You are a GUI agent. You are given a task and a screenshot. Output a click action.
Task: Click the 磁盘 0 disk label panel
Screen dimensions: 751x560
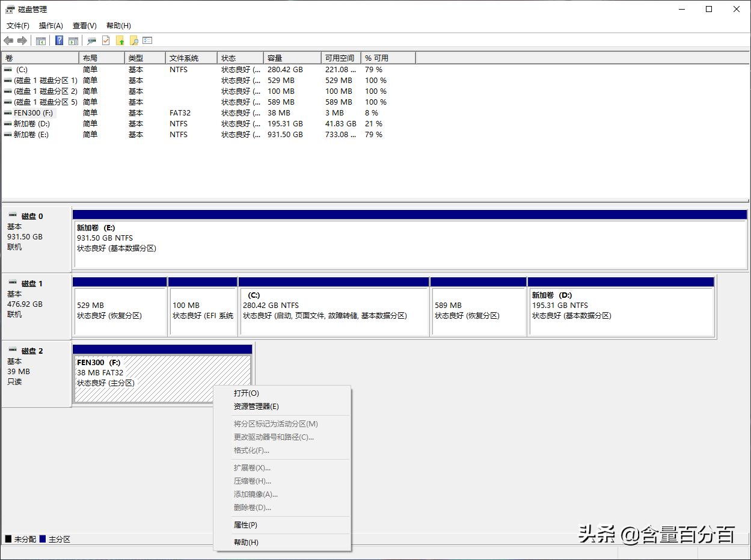36,239
